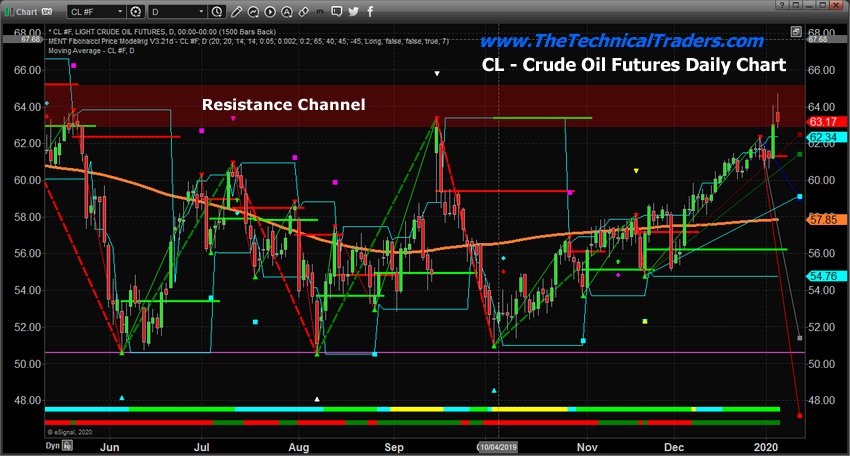Click the Resistance Channel text annotation
This screenshot has height=456, width=850.
coord(284,105)
